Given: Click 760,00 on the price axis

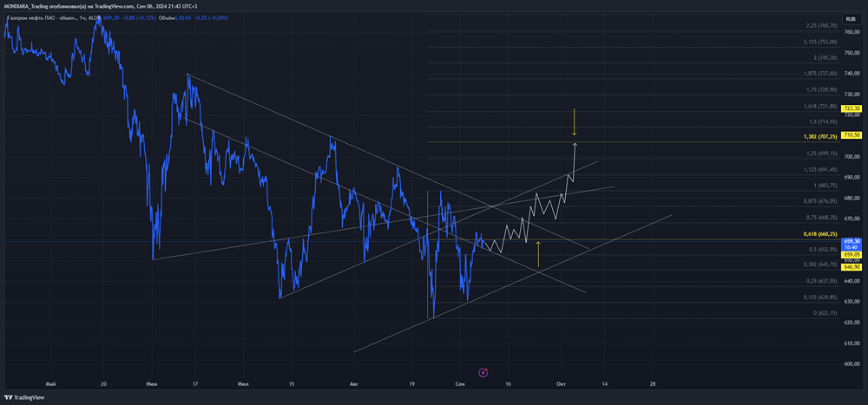Looking at the screenshot, I should coord(852,31).
